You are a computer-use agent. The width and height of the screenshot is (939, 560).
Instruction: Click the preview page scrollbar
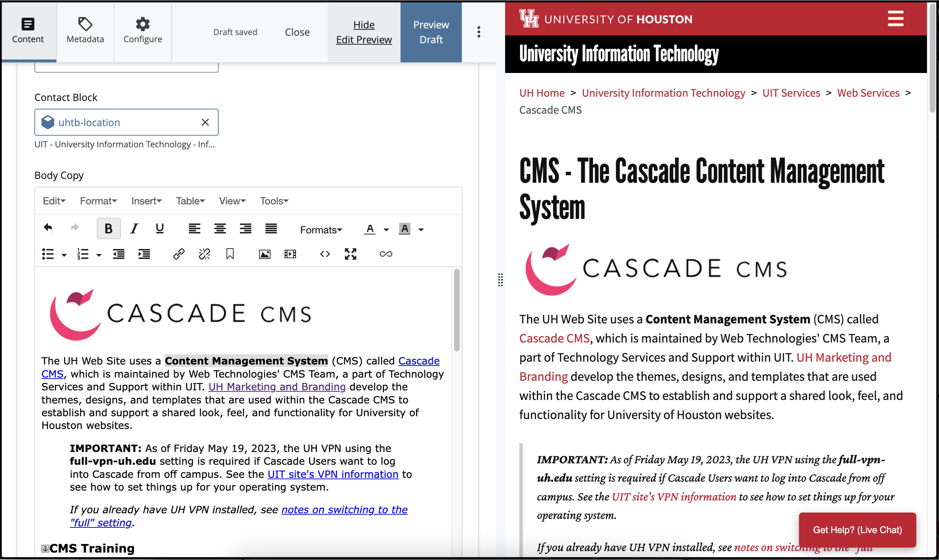click(933, 58)
